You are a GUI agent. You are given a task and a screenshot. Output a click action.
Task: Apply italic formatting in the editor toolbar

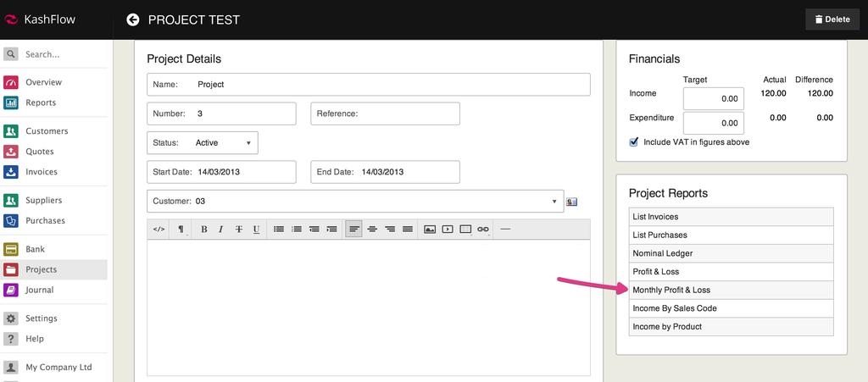tap(220, 229)
